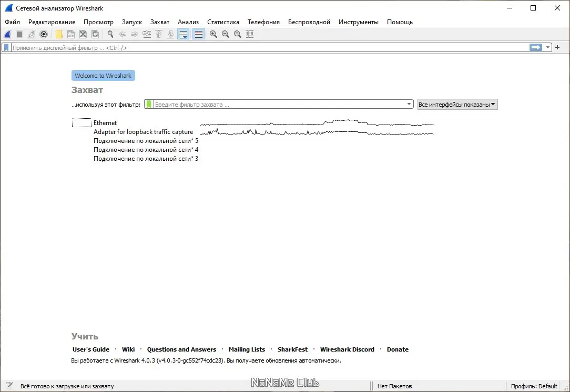
Task: Click 'Профиль: Default' in status bar
Action: [534, 386]
